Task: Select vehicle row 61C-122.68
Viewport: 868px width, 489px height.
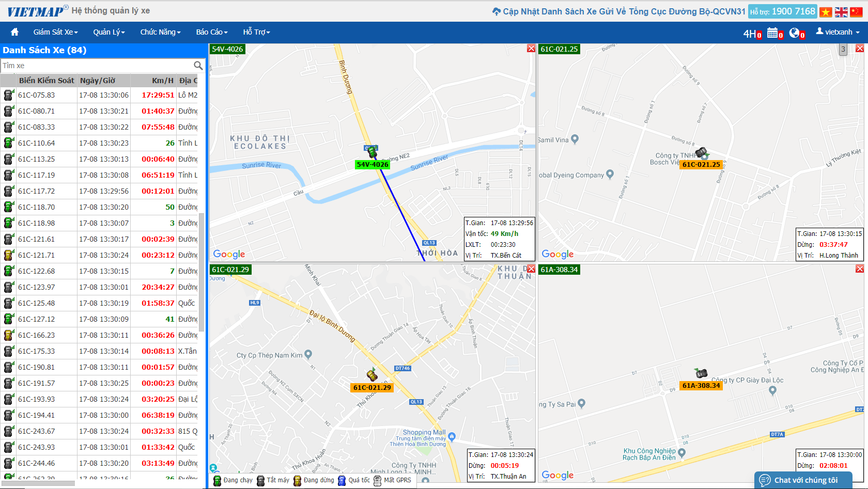Action: pos(99,271)
